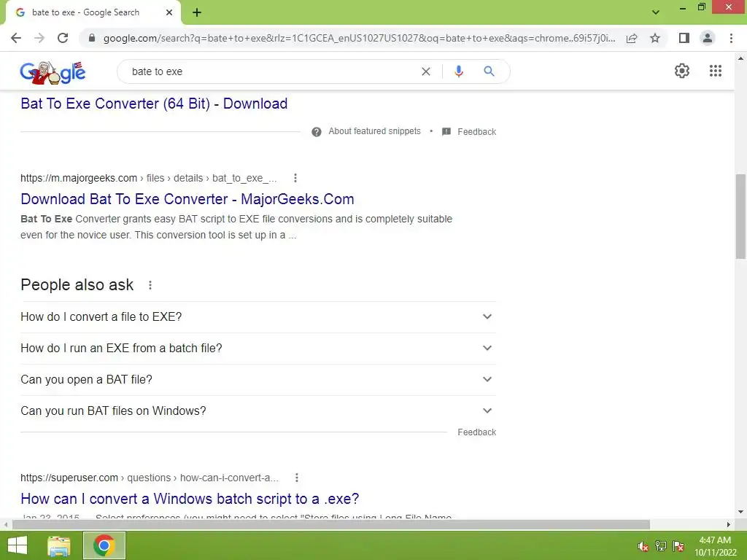The image size is (747, 560).
Task: Open File Explorer from taskbar
Action: [59, 545]
